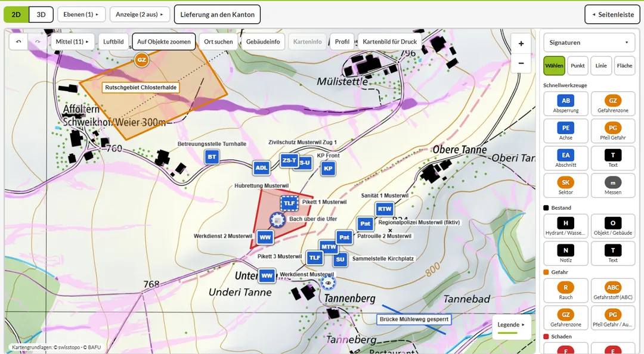Select the H Hydrant / Wasser signature
The width and height of the screenshot is (644, 354).
click(x=565, y=226)
